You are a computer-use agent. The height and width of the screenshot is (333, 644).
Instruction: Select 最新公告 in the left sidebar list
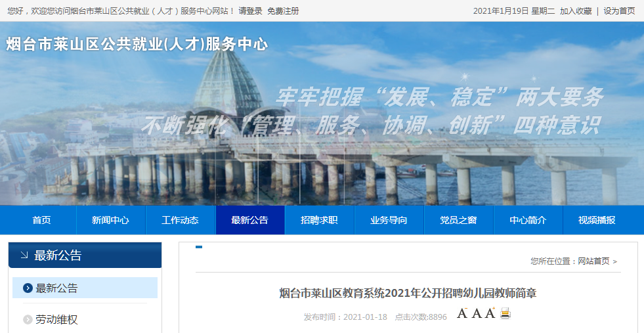(x=85, y=288)
